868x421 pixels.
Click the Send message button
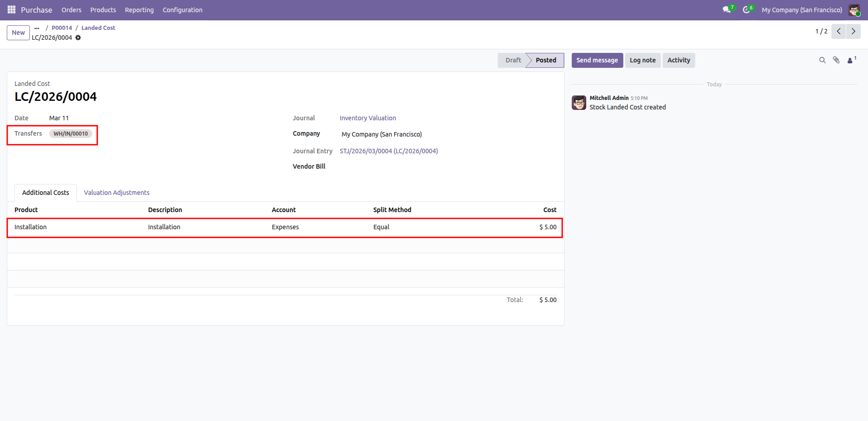click(x=597, y=60)
